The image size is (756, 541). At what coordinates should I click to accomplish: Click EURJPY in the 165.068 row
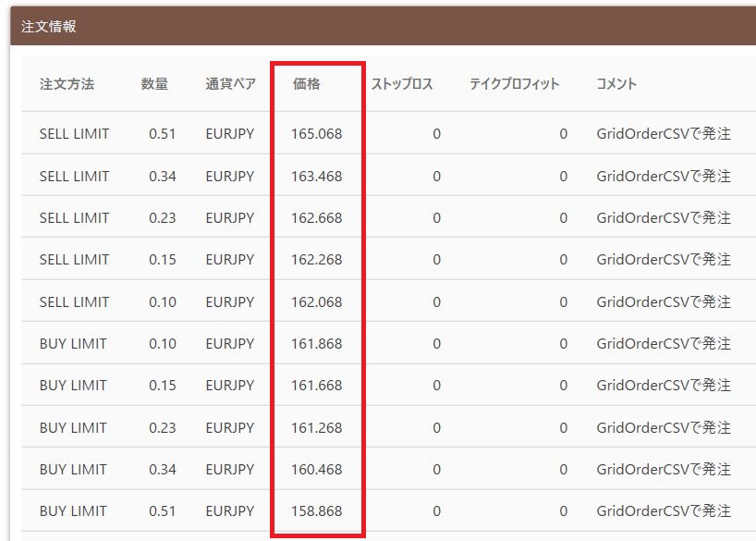229,134
